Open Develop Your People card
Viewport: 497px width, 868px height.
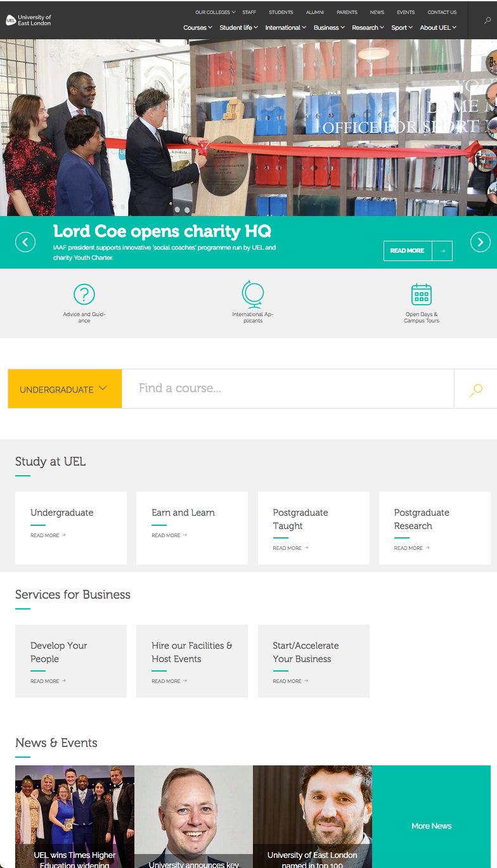pyautogui.click(x=71, y=661)
